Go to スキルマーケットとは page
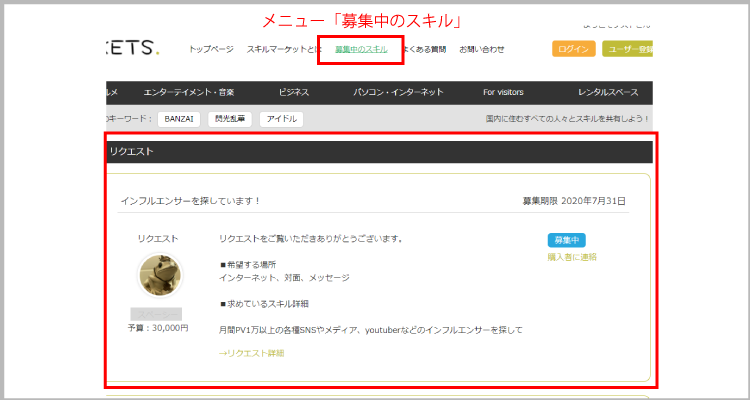 point(284,49)
